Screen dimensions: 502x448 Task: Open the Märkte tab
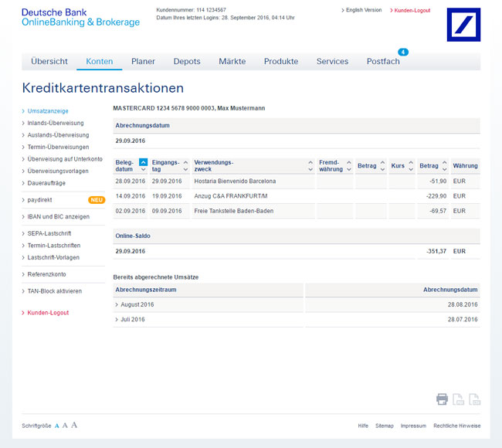[232, 61]
